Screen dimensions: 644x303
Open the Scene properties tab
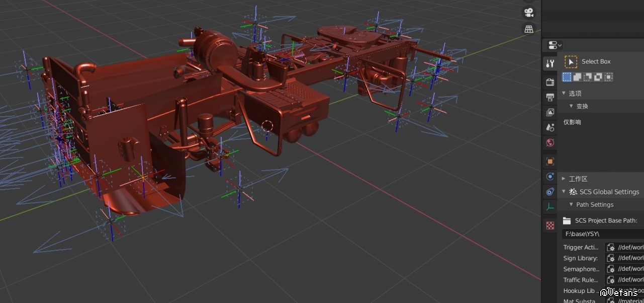(550, 127)
